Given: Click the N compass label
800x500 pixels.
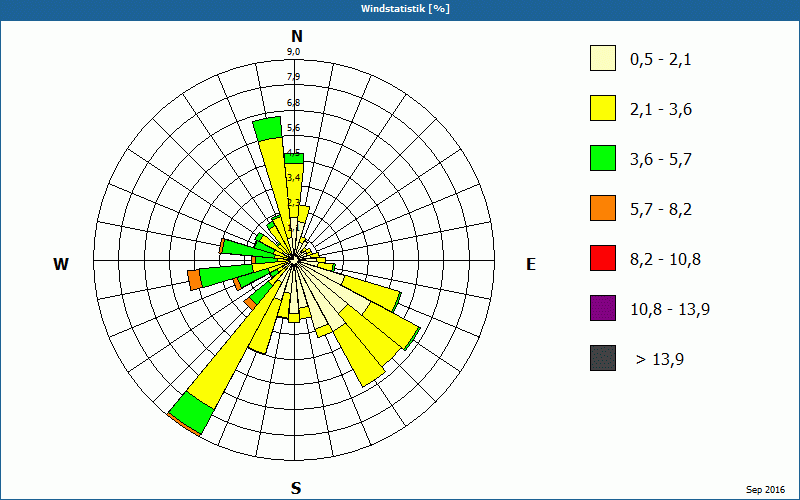Looking at the screenshot, I should click(296, 36).
